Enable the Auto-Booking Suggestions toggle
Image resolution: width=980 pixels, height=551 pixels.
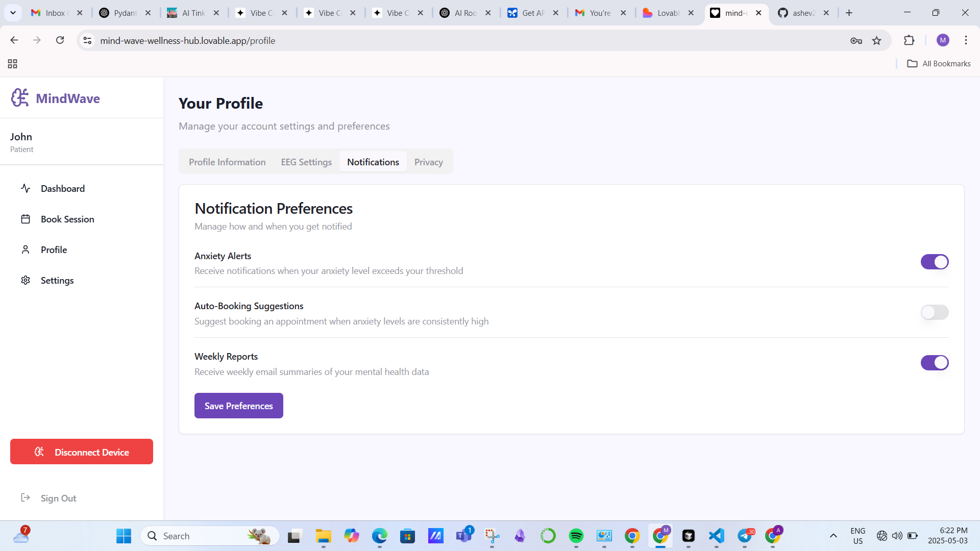(934, 312)
